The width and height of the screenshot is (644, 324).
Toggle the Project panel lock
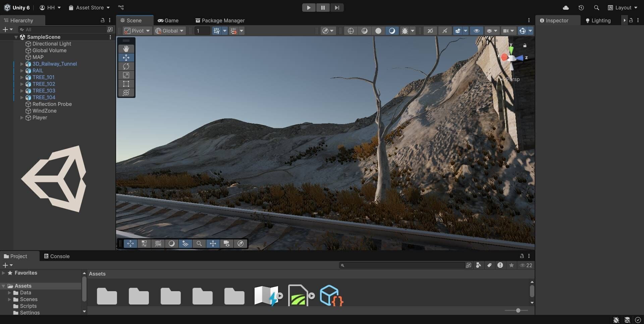pyautogui.click(x=522, y=256)
